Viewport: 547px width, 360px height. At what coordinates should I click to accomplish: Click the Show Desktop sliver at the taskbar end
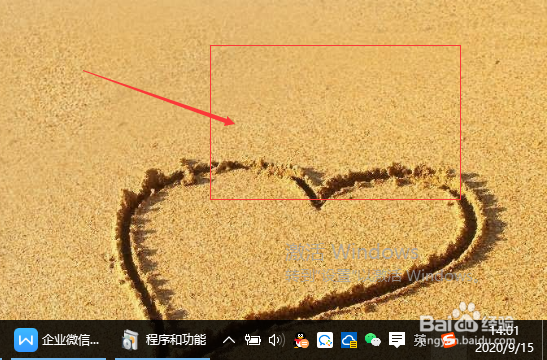545,340
